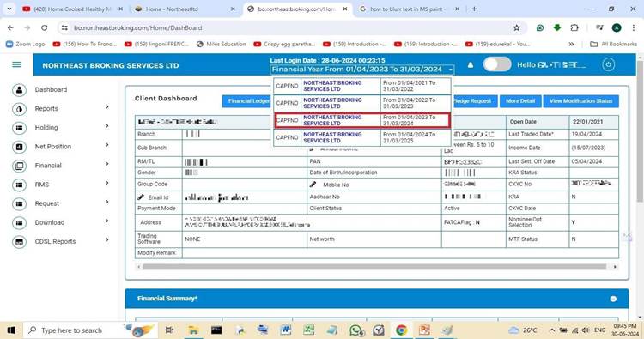644x339 pixels.
Task: Select year 01/04/2023 To 31/03/2024 option
Action: 362,120
